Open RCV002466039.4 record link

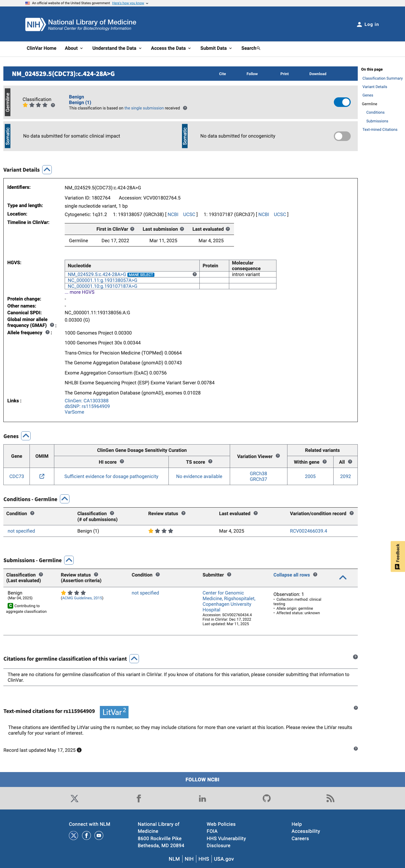(x=308, y=531)
